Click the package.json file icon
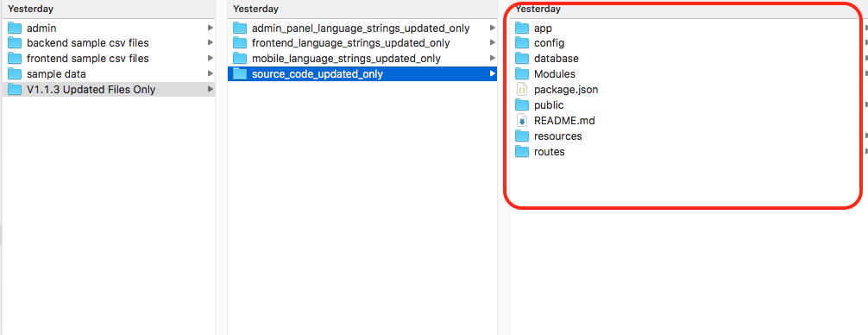This screenshot has height=335, width=868. click(x=521, y=89)
